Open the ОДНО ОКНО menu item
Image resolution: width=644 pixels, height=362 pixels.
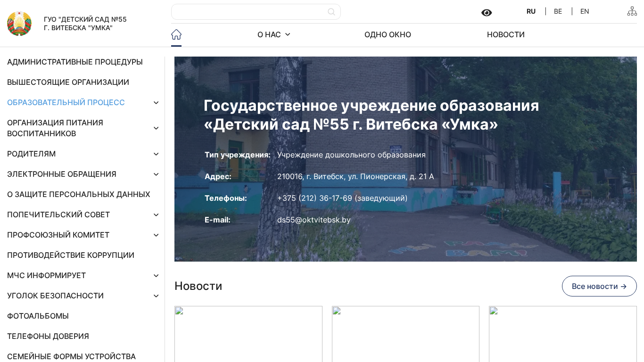[x=388, y=34]
